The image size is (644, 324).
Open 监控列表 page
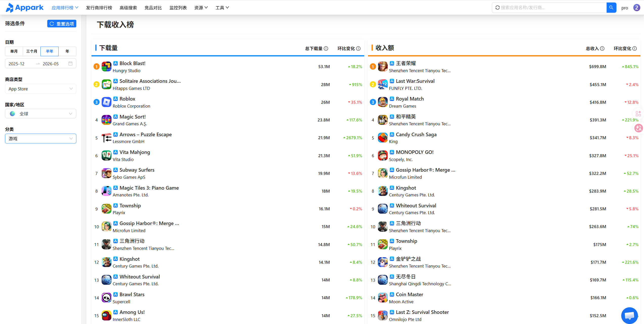coord(178,8)
